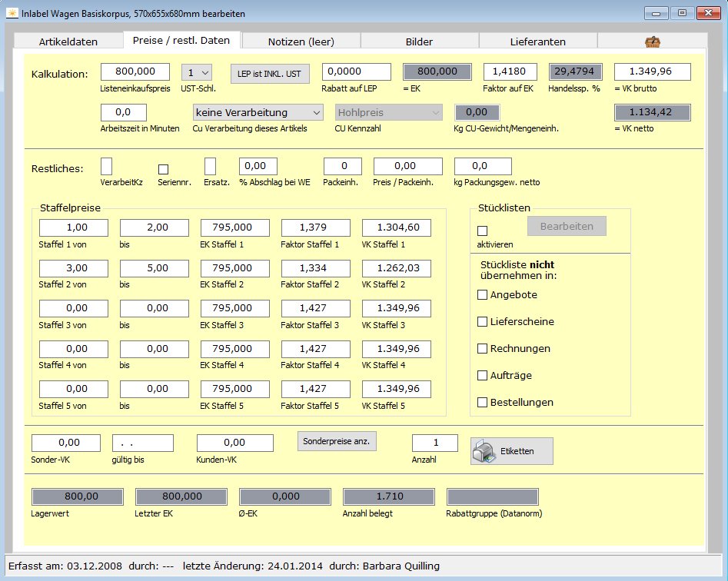
Task: Select the Faktor Staffel 1 field
Action: pyautogui.click(x=316, y=227)
